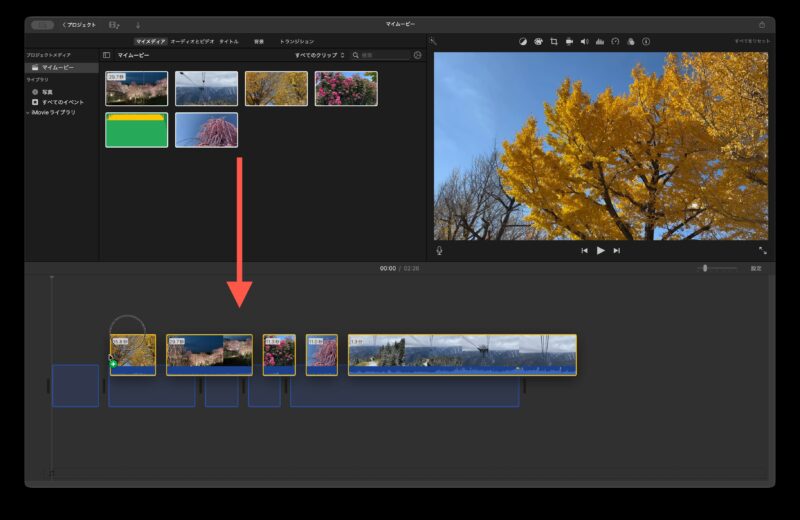Open the volume adjustment tool

tap(584, 41)
